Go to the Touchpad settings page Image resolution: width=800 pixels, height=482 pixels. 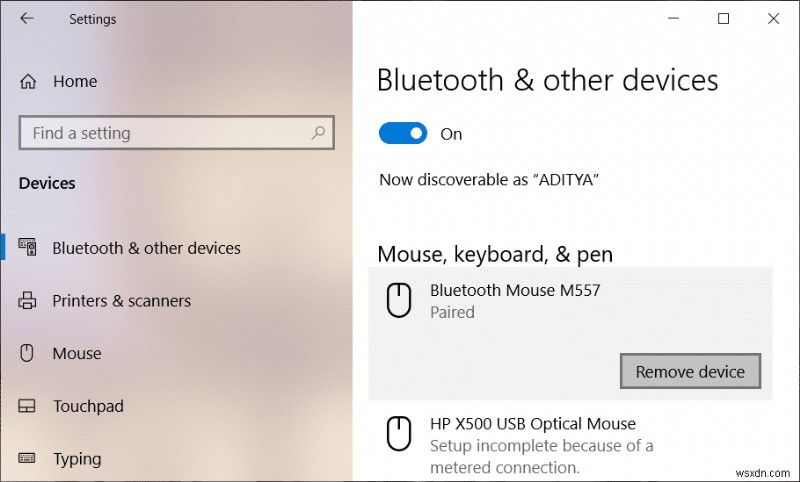click(88, 406)
